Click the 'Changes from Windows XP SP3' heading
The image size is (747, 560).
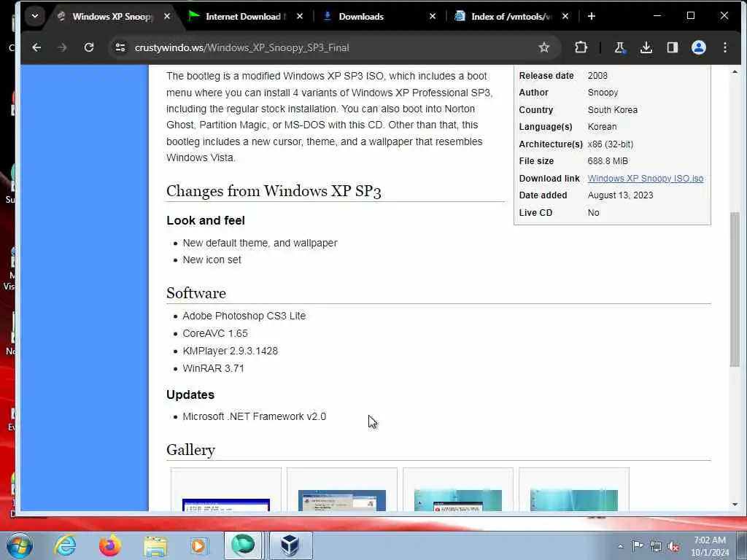(274, 192)
